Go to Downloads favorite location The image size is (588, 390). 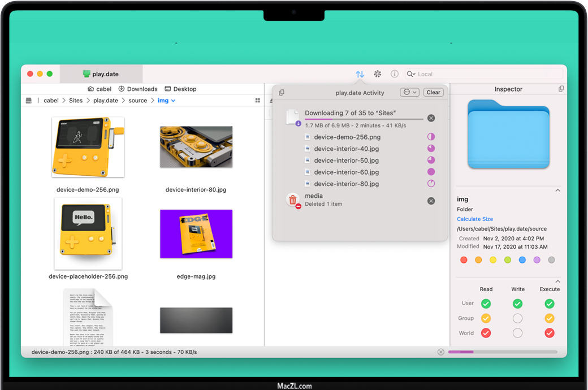(x=138, y=89)
